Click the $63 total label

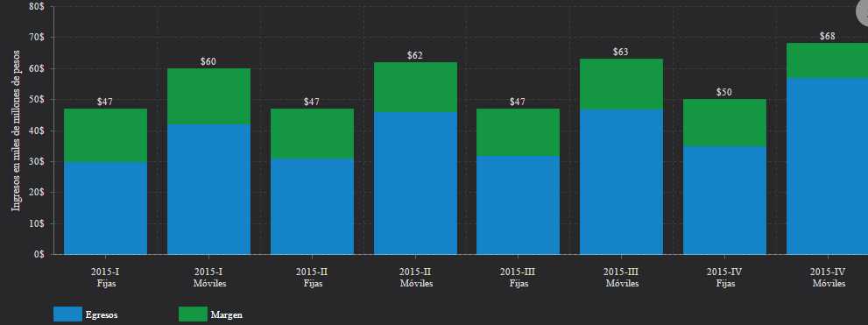pyautogui.click(x=620, y=52)
